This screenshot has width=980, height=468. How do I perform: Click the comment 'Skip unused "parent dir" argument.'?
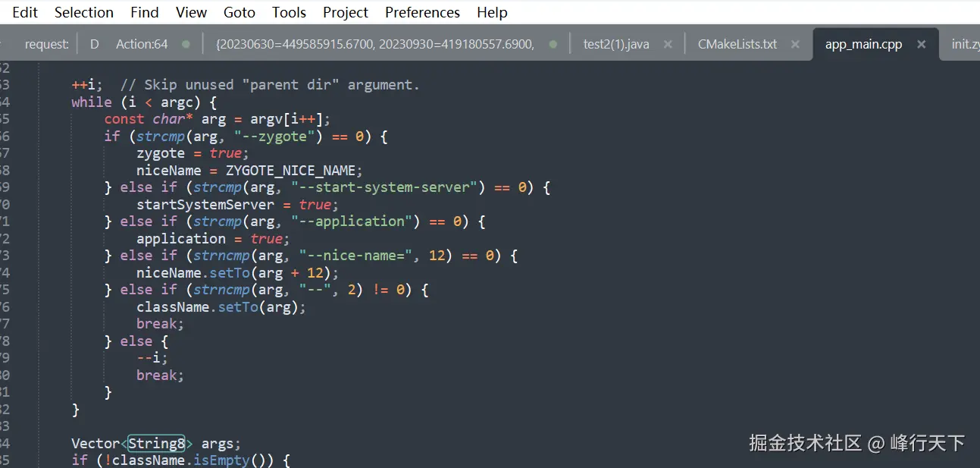click(270, 84)
